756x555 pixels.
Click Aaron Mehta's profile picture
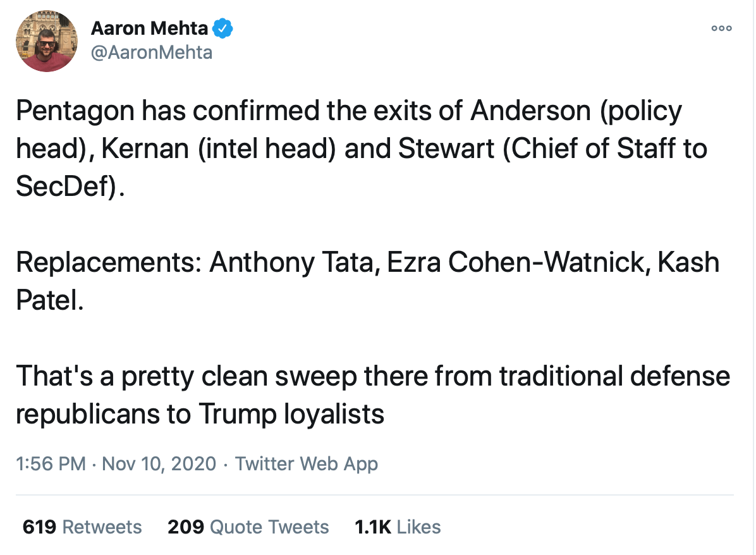tap(46, 41)
